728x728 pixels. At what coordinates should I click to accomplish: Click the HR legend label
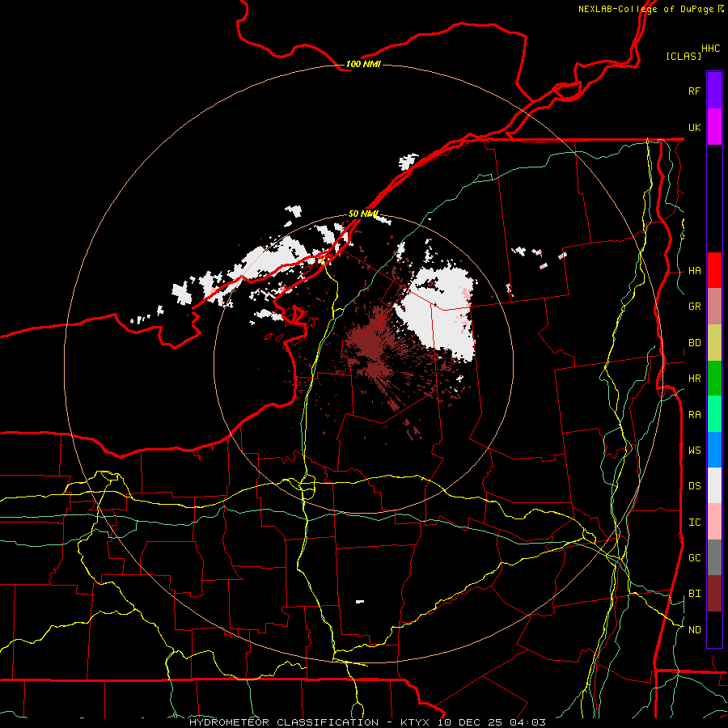coord(694,379)
